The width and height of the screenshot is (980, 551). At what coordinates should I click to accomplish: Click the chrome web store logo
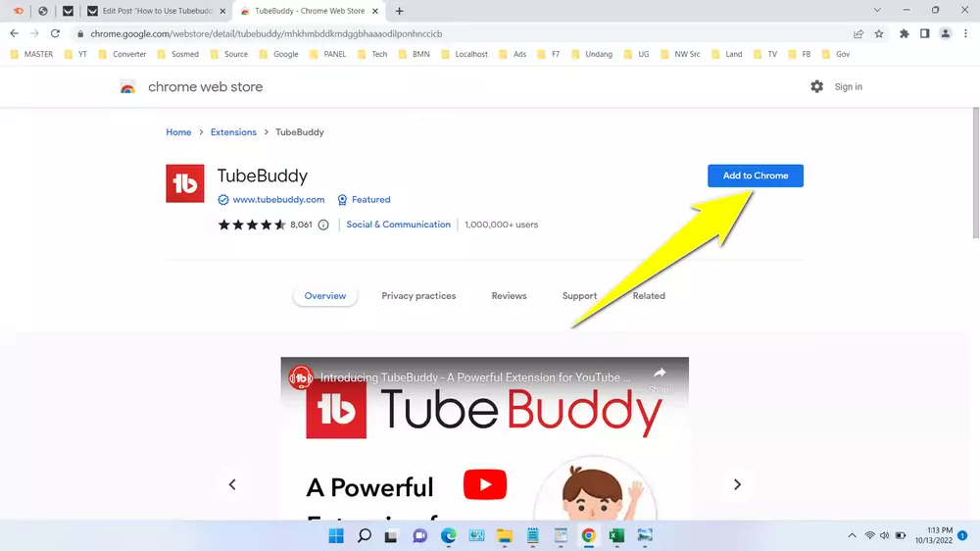(x=127, y=87)
